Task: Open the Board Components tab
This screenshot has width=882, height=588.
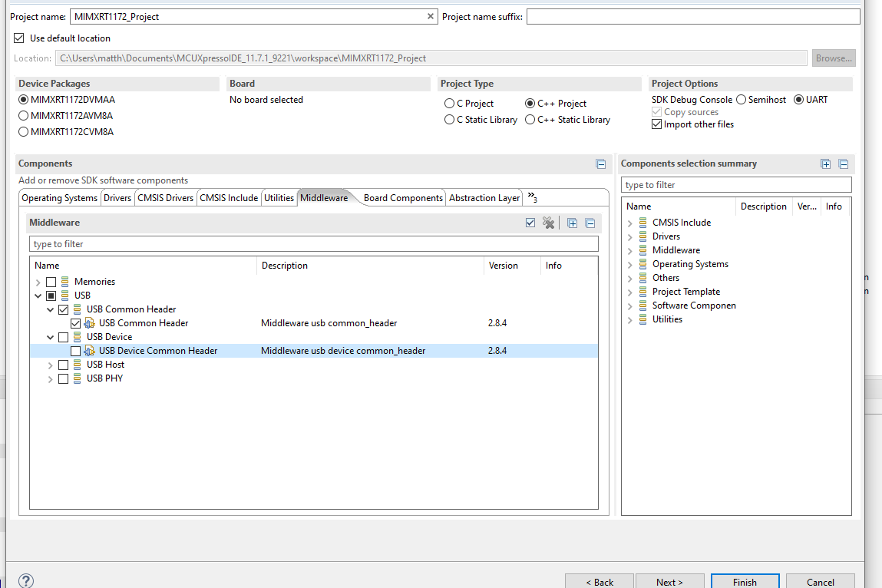Action: (402, 197)
